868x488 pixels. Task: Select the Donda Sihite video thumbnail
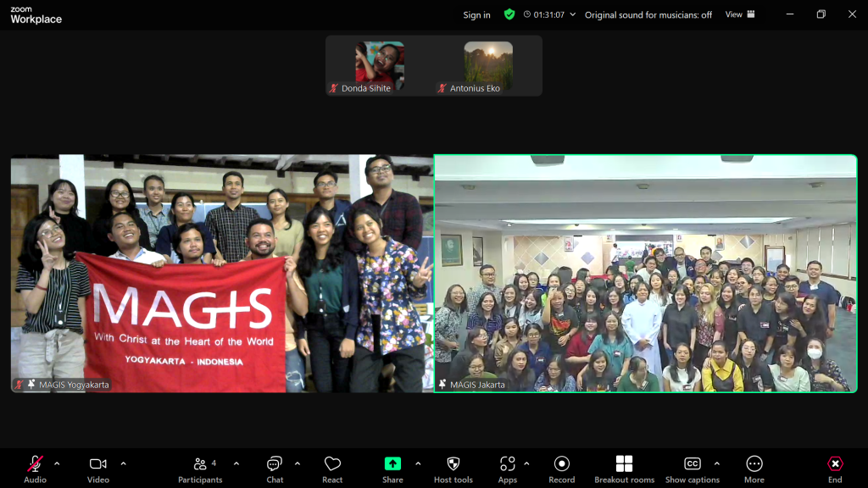tap(379, 66)
